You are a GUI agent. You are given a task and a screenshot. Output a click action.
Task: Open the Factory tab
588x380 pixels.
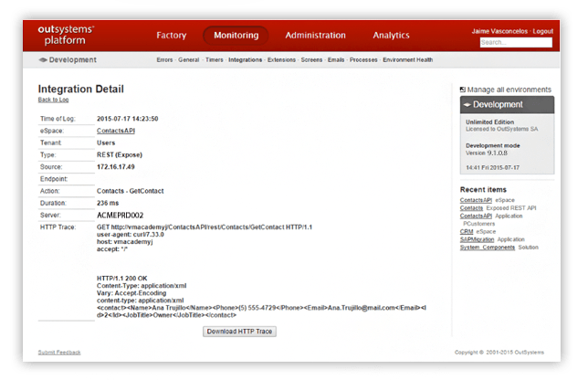[x=172, y=36]
